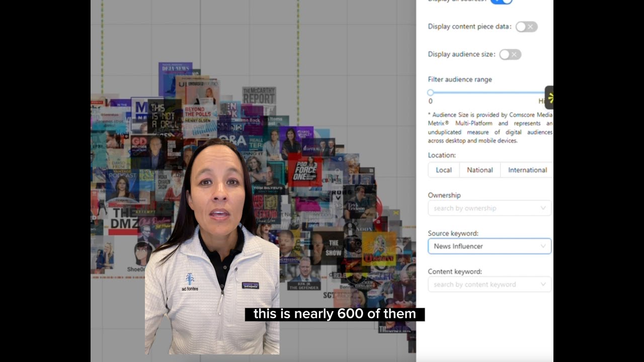Expand the Source keyword dropdown showing News Influencer
This screenshot has height=362, width=644.
pos(490,246)
